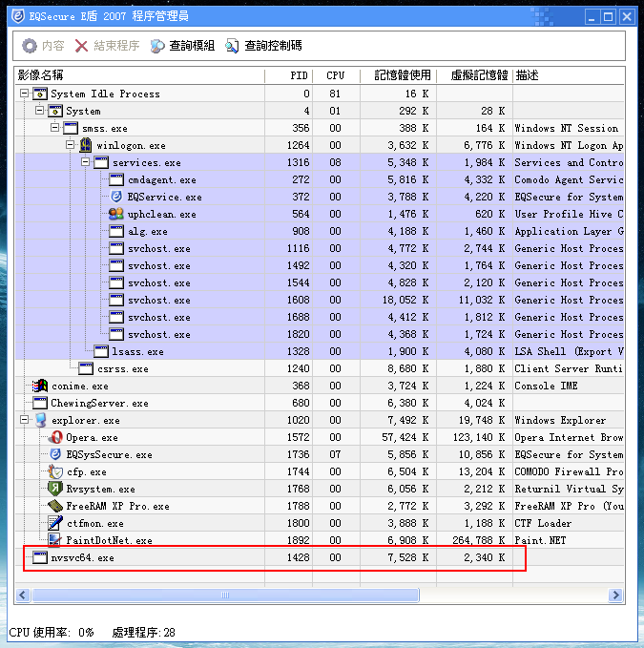This screenshot has height=648, width=644.
Task: Collapse the System tree node
Action: 40,111
